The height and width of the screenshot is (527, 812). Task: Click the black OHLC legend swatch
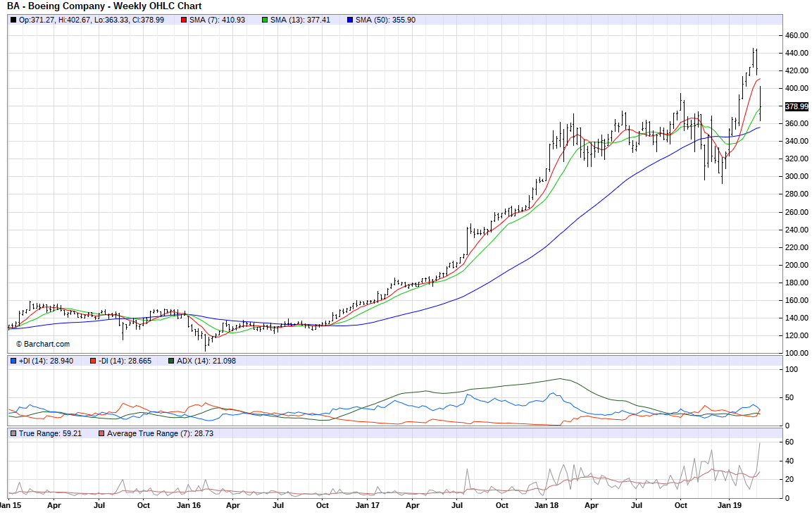13,20
